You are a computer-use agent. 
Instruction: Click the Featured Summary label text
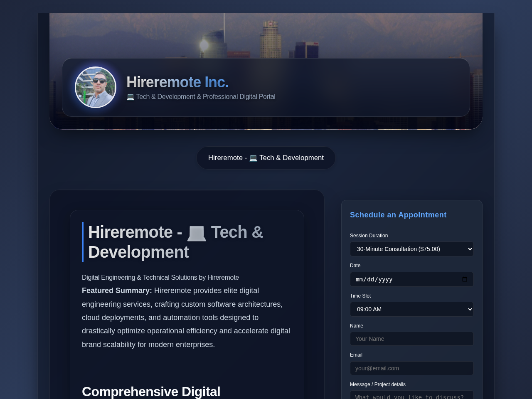(x=117, y=291)
